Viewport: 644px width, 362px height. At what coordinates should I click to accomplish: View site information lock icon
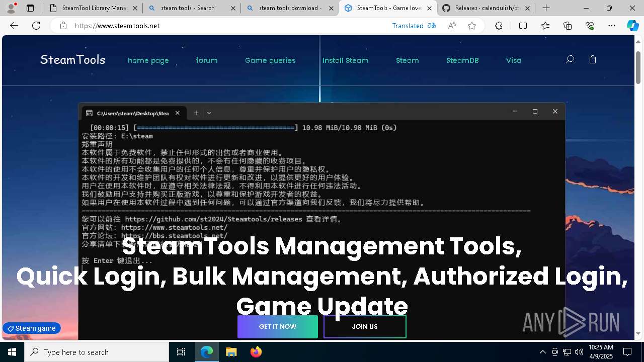63,26
